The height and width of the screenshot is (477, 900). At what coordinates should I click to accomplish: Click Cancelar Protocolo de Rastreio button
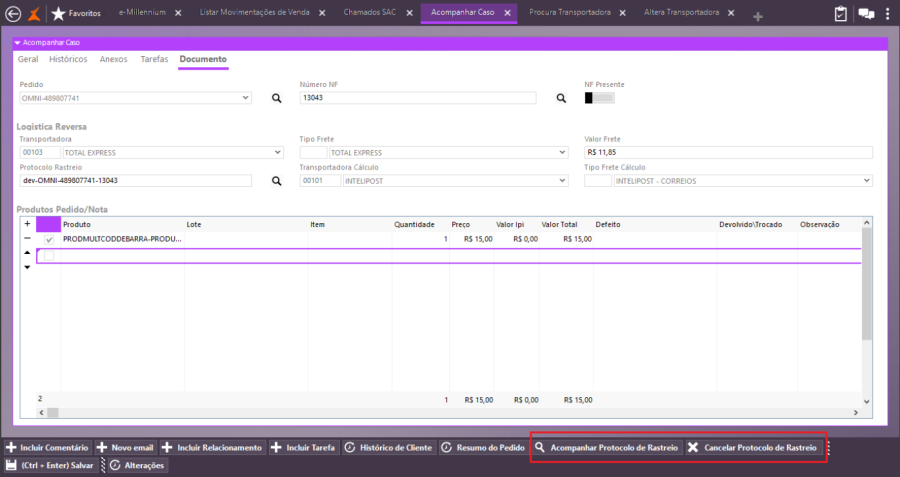click(x=752, y=448)
